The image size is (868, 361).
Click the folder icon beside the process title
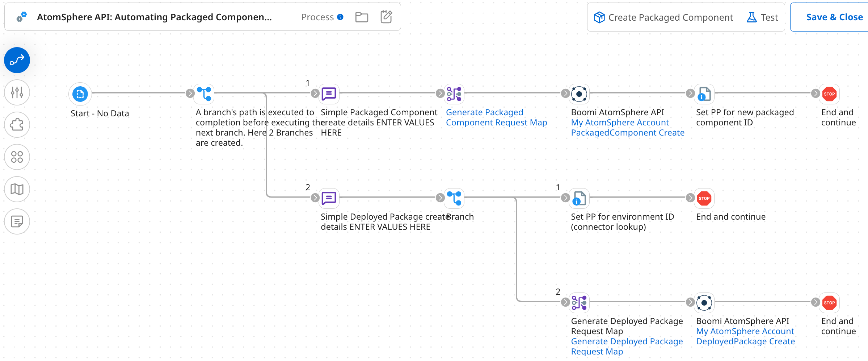click(362, 17)
